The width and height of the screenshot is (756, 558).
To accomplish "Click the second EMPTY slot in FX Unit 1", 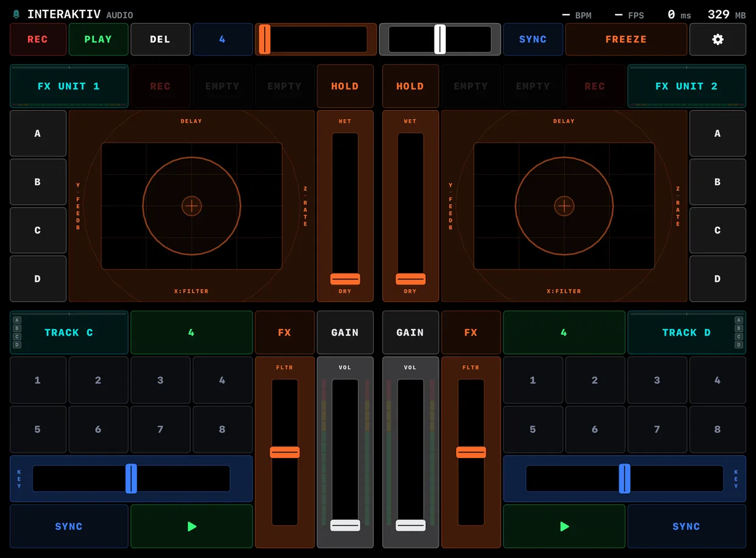I will click(x=285, y=87).
